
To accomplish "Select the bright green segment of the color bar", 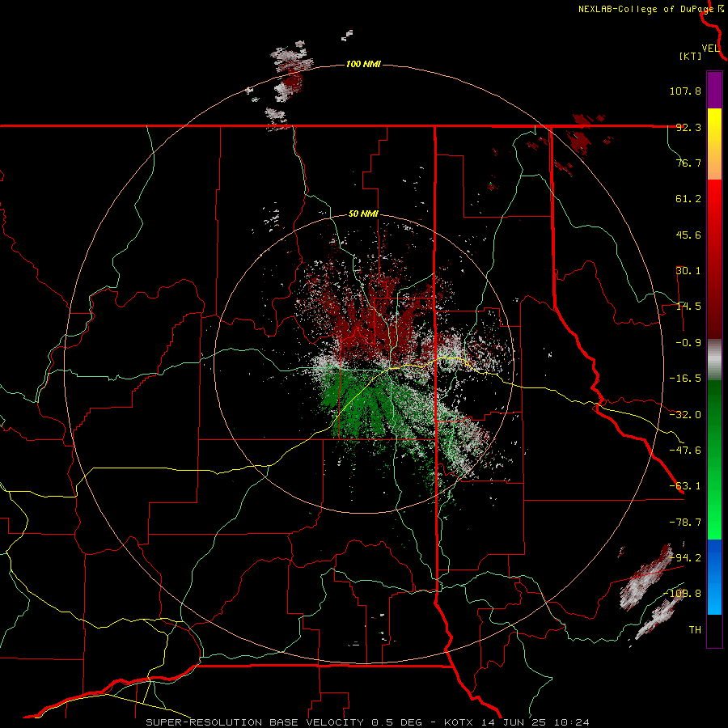I will [x=714, y=459].
